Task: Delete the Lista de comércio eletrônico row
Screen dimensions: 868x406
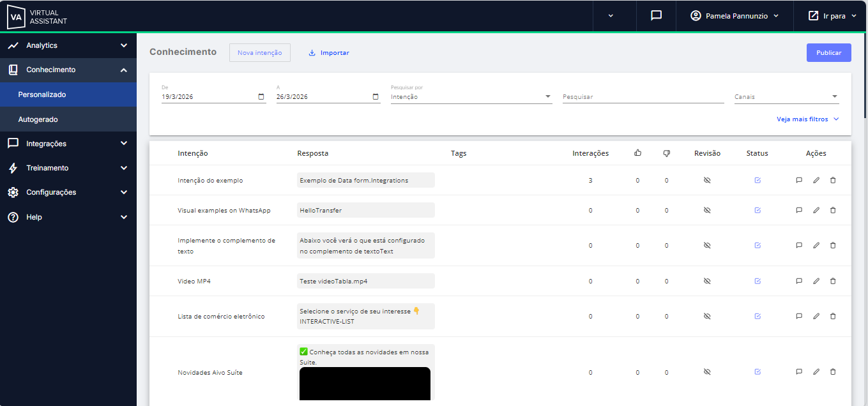Action: click(833, 316)
